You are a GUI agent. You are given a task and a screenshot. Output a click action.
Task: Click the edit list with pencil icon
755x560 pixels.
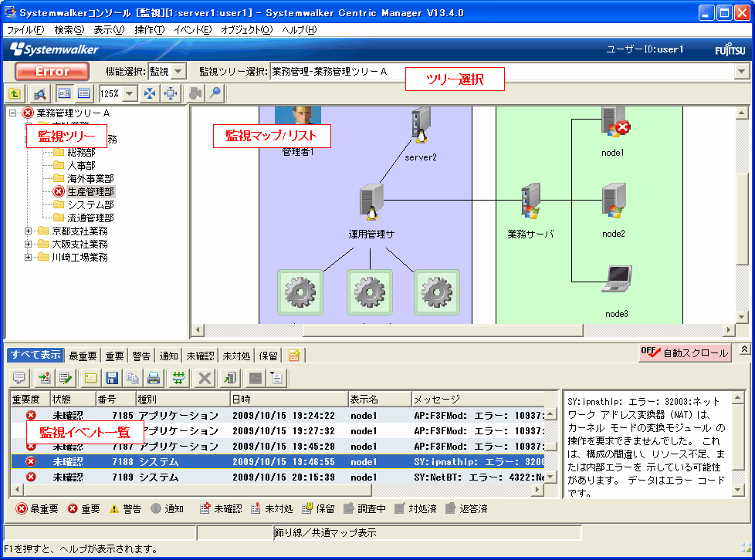click(x=65, y=378)
